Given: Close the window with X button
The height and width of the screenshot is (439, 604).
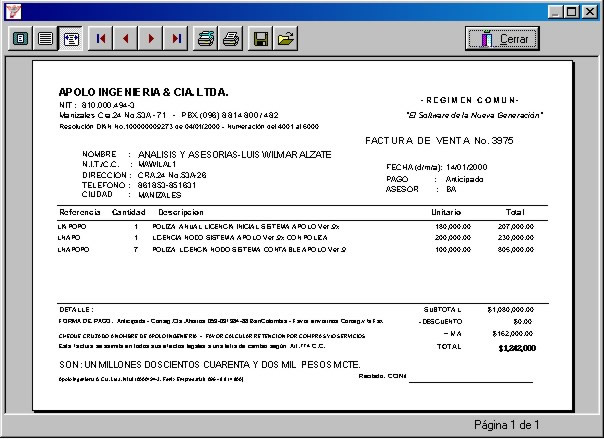Looking at the screenshot, I should (x=589, y=12).
